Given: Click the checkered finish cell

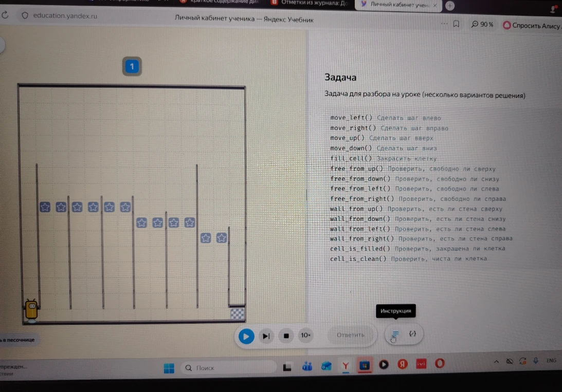Looking at the screenshot, I should point(237,313).
